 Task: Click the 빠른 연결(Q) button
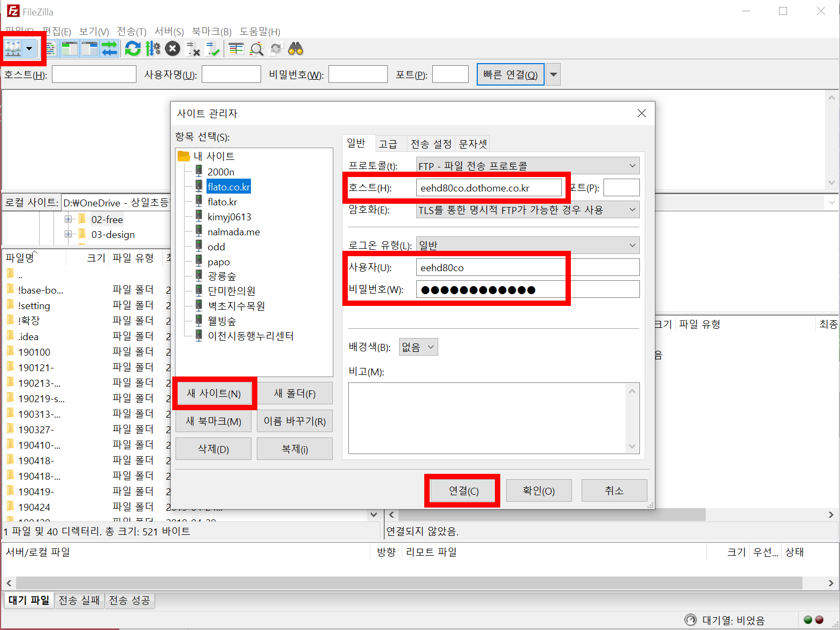coord(510,74)
